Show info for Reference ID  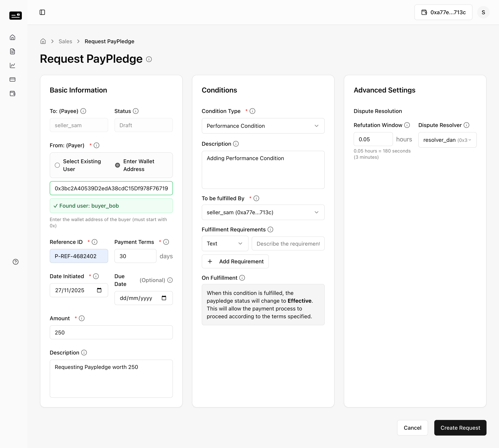click(x=95, y=242)
